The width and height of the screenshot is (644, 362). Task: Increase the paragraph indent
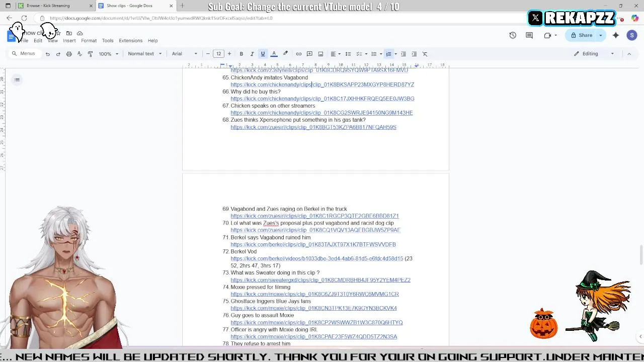[414, 54]
